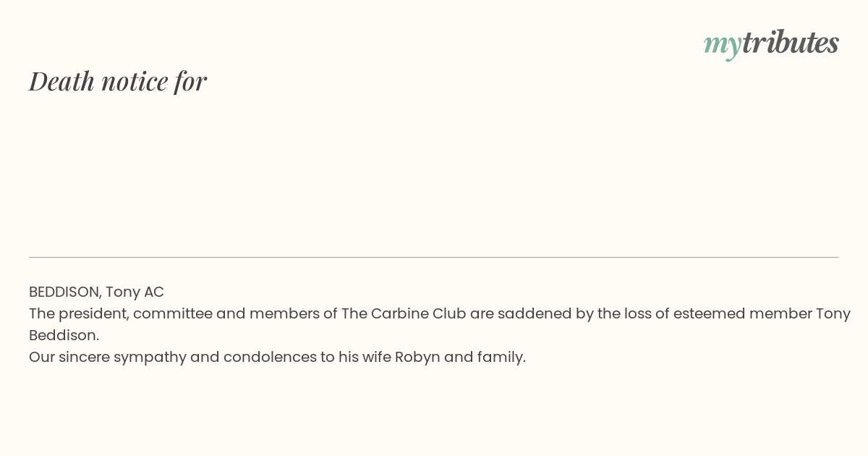Select the word "president" in the notice
868x456 pixels.
point(93,314)
